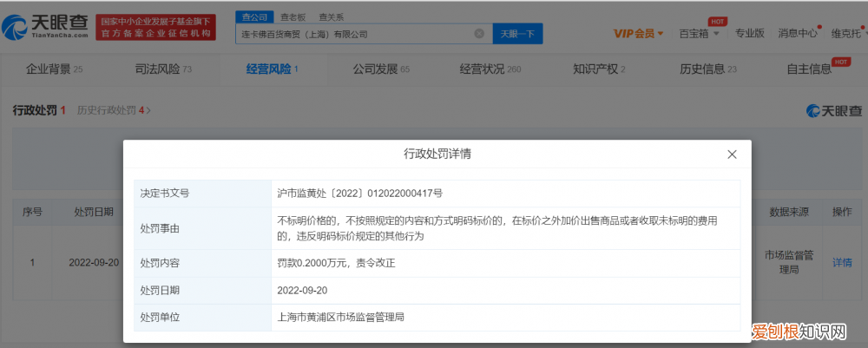Click the 处罚单位 label cell

point(202,318)
